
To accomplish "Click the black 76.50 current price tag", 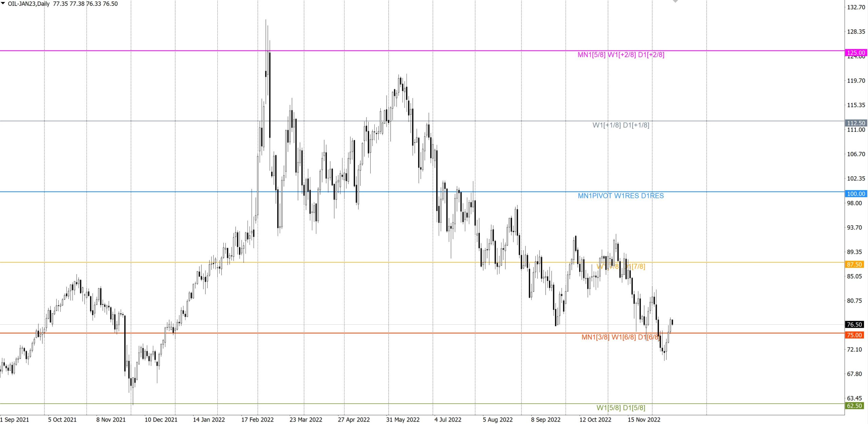I will (854, 325).
